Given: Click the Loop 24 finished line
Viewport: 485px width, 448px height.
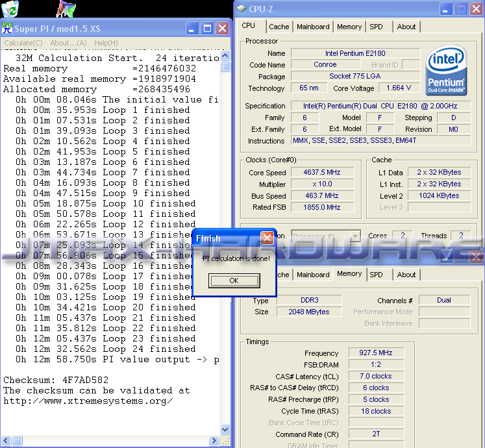Looking at the screenshot, I should [106, 349].
